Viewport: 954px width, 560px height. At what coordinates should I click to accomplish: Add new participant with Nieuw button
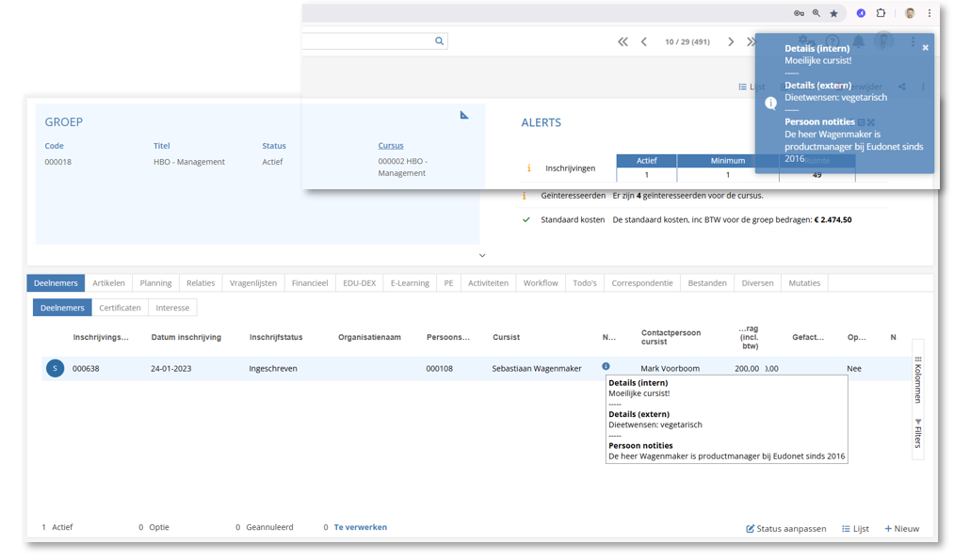(901, 528)
